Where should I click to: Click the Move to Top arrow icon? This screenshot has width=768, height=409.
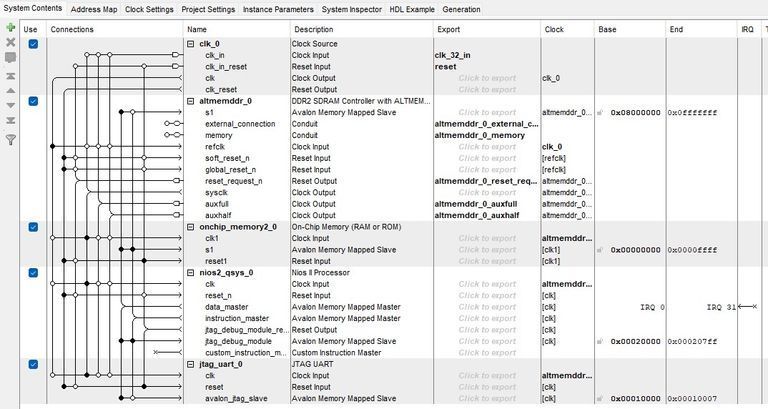10,75
